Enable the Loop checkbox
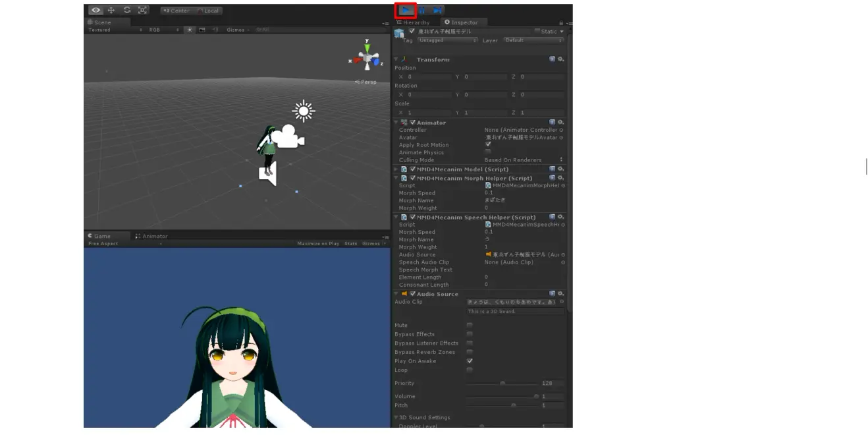 [x=470, y=370]
